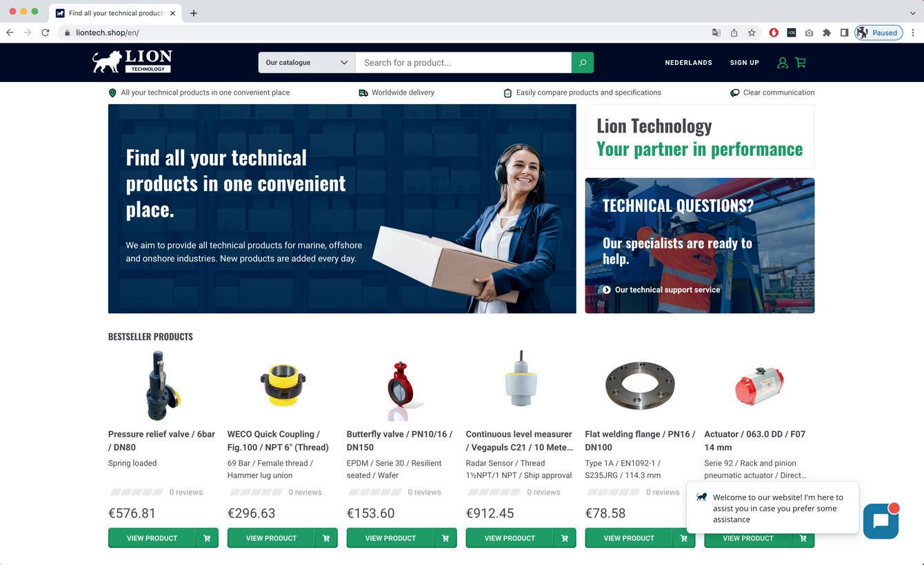Rate the Flat welding flange stars

614,492
